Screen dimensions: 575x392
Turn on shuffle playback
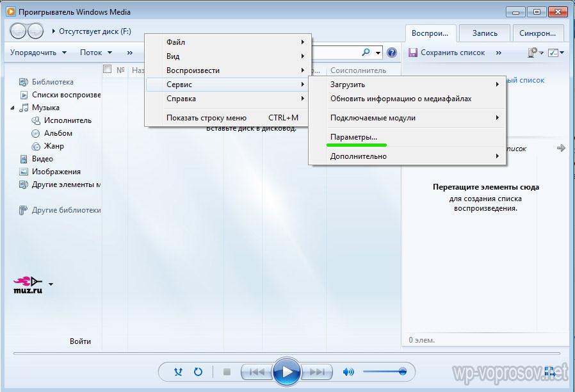[x=178, y=372]
